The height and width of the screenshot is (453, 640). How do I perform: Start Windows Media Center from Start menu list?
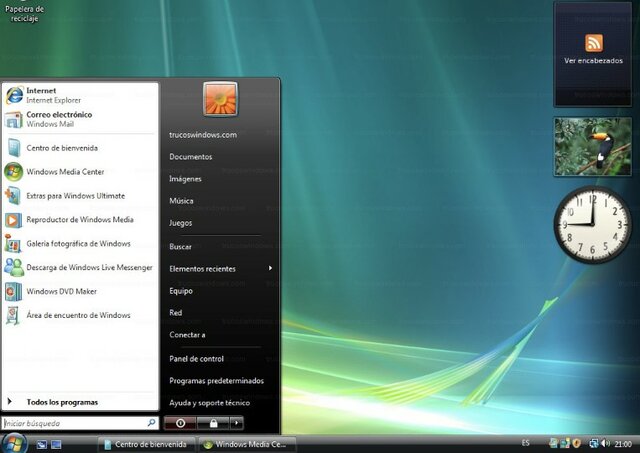click(80, 172)
